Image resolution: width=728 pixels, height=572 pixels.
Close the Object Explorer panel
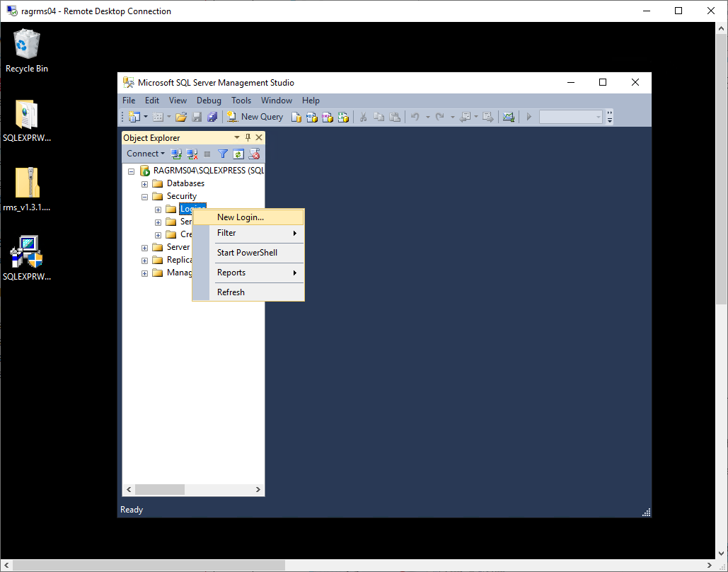click(259, 137)
